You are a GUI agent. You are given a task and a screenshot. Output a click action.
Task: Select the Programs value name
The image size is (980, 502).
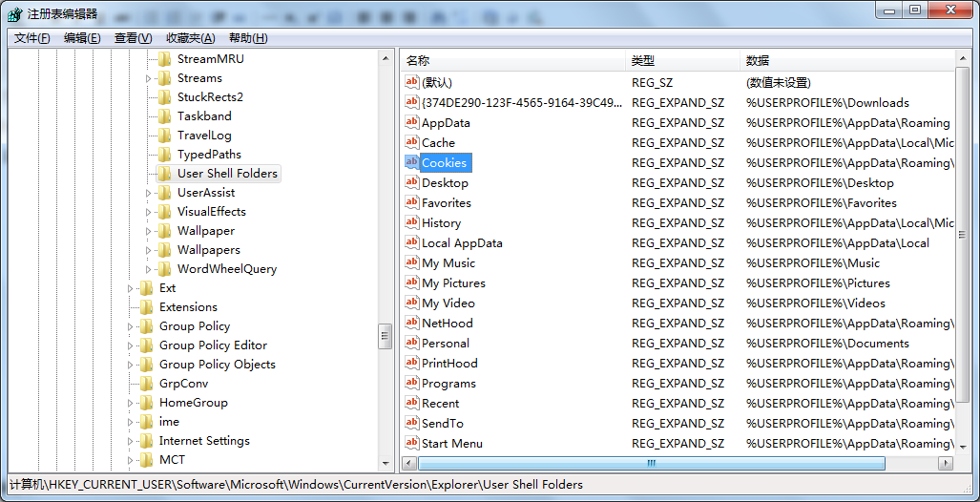(448, 384)
